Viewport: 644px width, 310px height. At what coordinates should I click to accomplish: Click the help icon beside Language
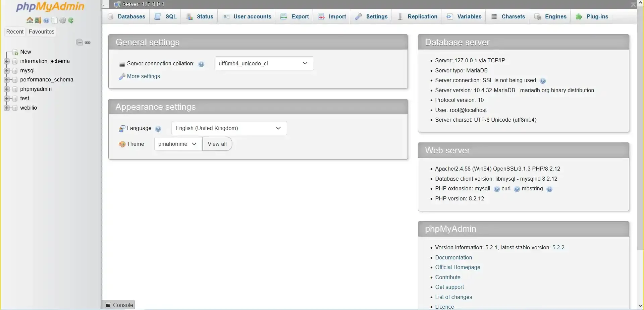(158, 129)
